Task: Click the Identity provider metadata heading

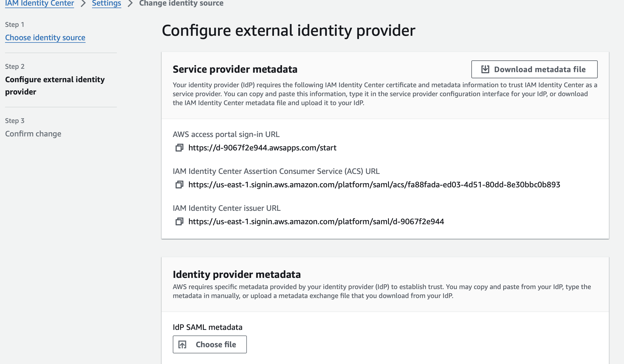Action: [237, 274]
